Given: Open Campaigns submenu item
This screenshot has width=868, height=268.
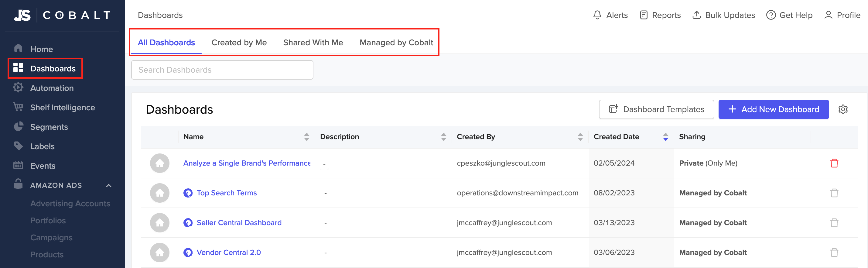Looking at the screenshot, I should pyautogui.click(x=51, y=238).
